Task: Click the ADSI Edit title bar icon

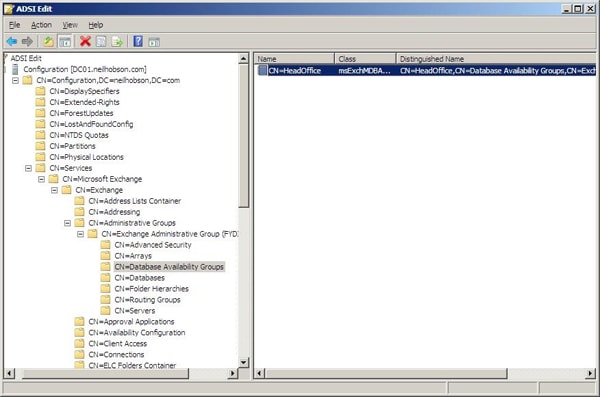Action: 9,8
